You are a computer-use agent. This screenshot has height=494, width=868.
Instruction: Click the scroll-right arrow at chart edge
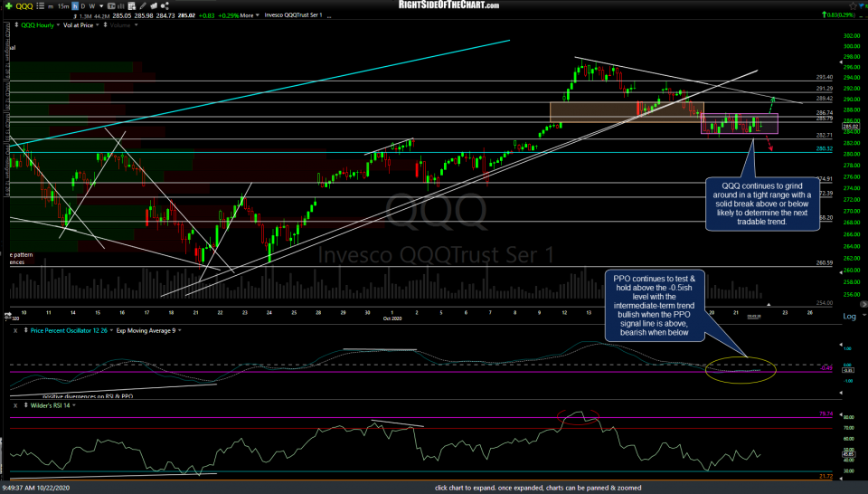[x=863, y=305]
